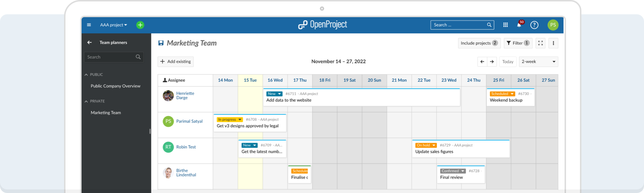This screenshot has height=193, width=644.
Task: Click the green plus create button
Action: point(140,25)
